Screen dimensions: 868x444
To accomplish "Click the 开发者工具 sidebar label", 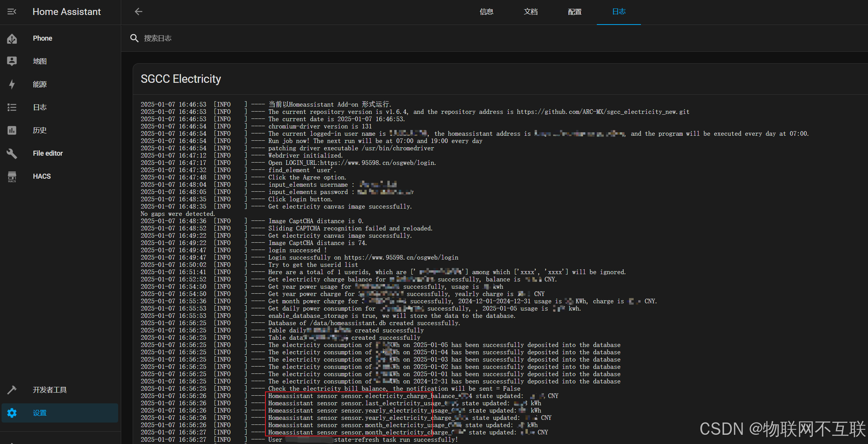I will (x=50, y=390).
